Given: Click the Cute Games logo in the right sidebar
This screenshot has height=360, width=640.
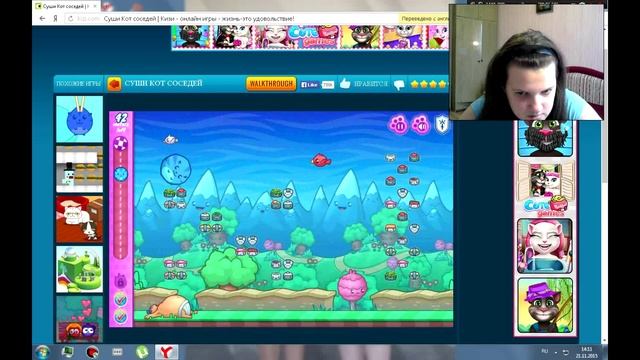Looking at the screenshot, I should tap(546, 207).
